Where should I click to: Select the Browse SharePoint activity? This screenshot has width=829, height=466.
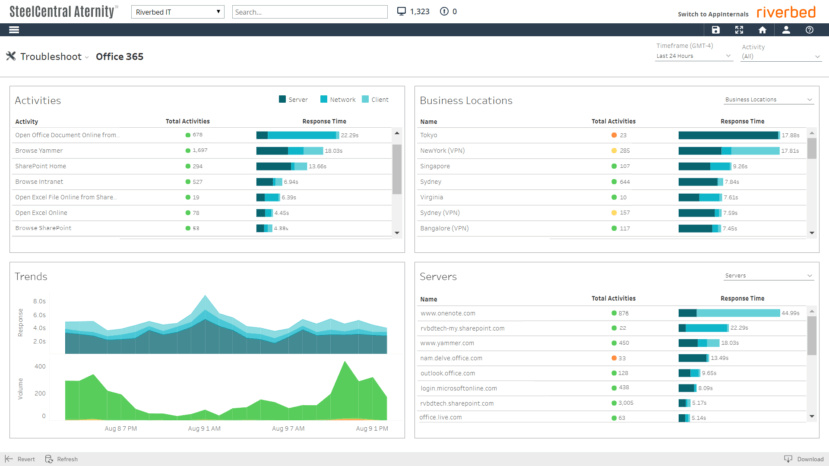click(202, 228)
